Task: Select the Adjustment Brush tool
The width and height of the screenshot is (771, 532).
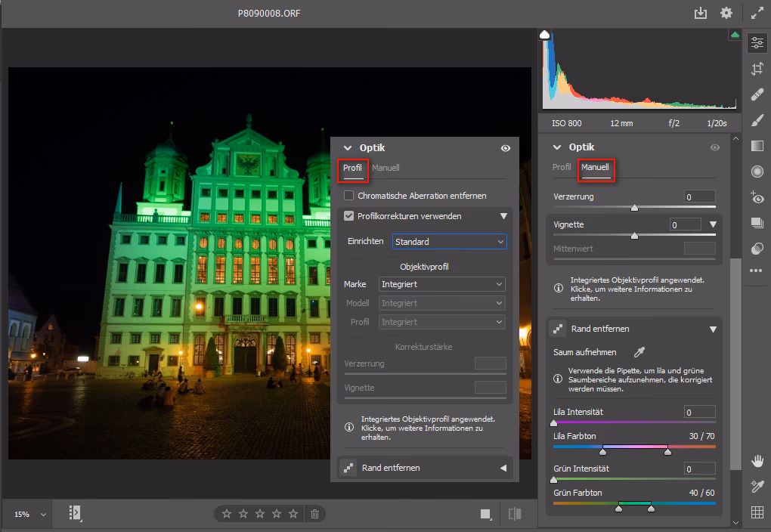Action: click(x=757, y=120)
